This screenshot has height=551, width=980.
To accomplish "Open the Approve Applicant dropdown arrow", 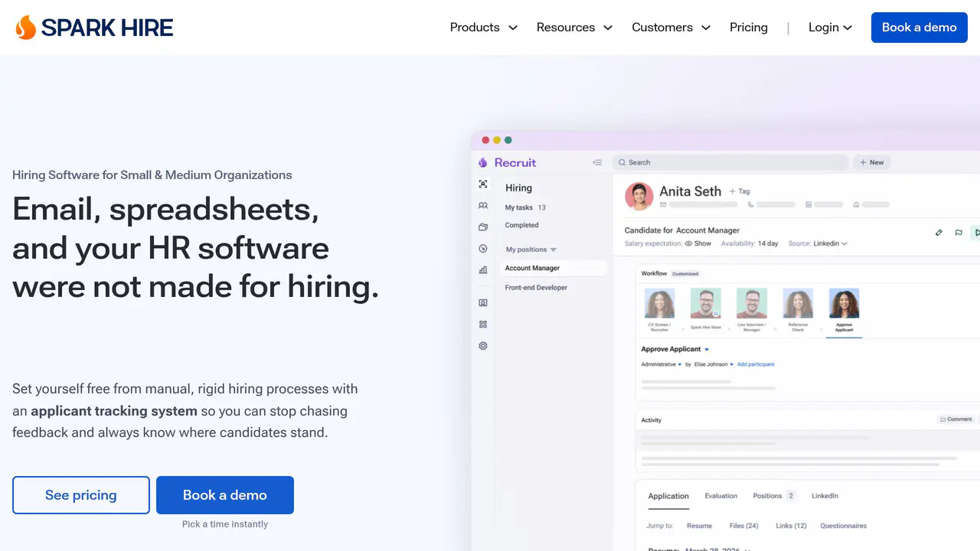I will point(707,349).
